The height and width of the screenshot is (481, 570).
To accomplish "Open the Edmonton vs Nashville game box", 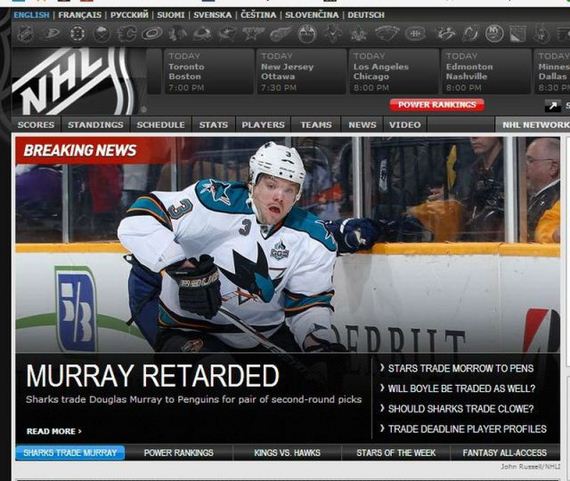I will [x=486, y=72].
